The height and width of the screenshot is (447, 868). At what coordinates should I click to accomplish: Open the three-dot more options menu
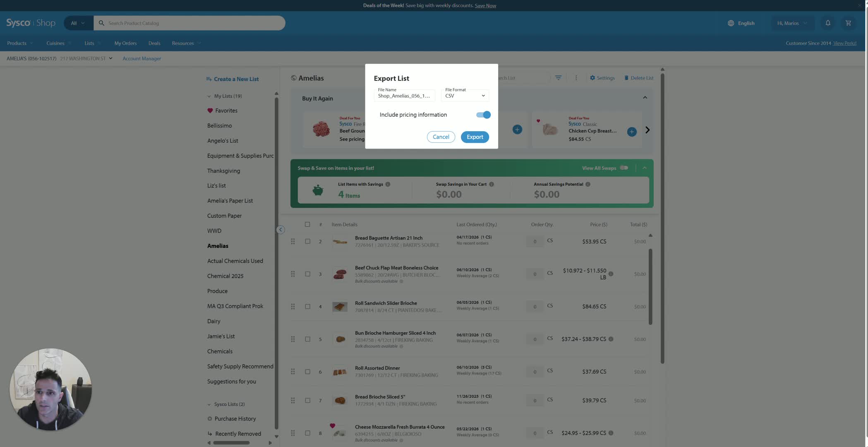coord(576,78)
